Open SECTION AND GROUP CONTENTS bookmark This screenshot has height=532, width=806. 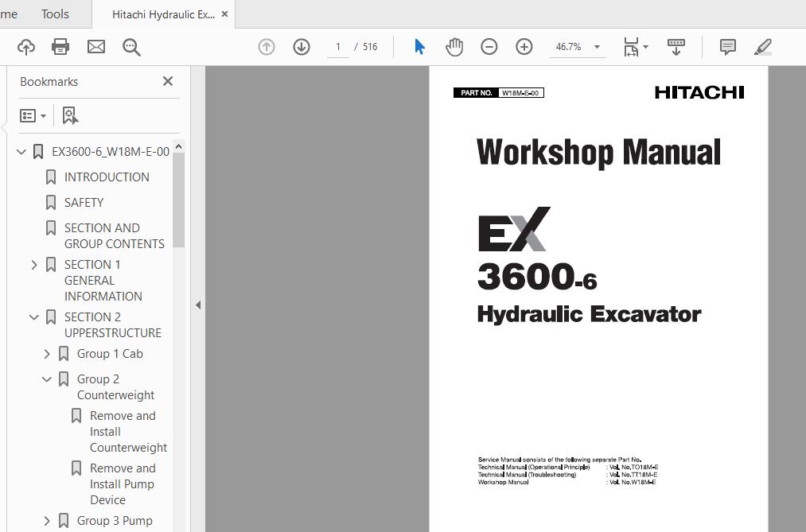tap(114, 235)
